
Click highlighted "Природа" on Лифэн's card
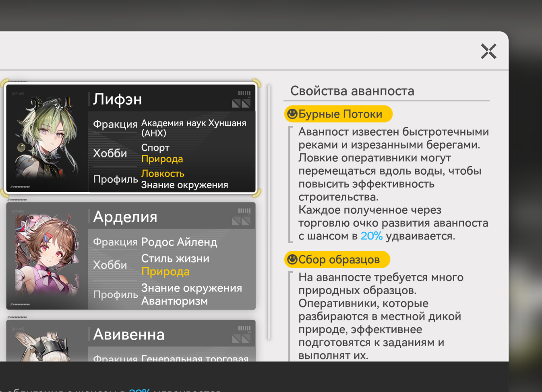[x=162, y=159]
